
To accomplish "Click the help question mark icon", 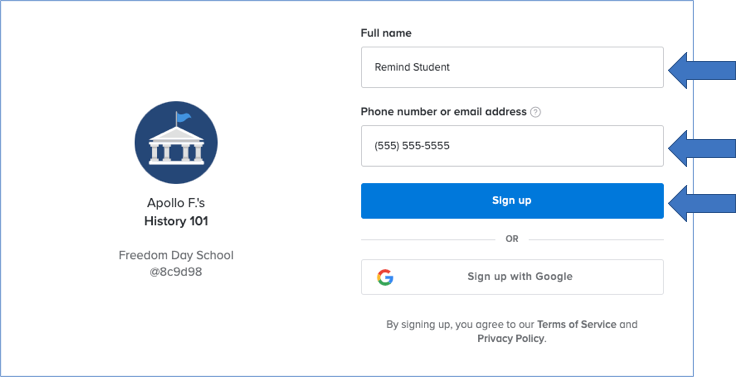I will tap(535, 112).
